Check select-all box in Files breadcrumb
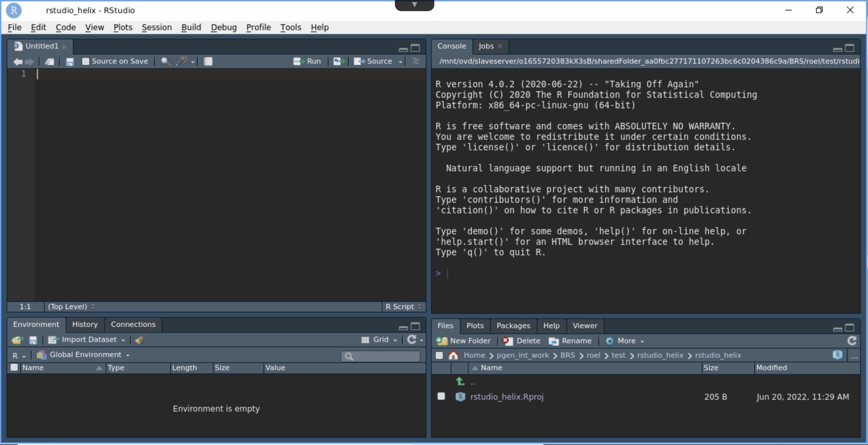Image resolution: width=868 pixels, height=445 pixels. (439, 355)
